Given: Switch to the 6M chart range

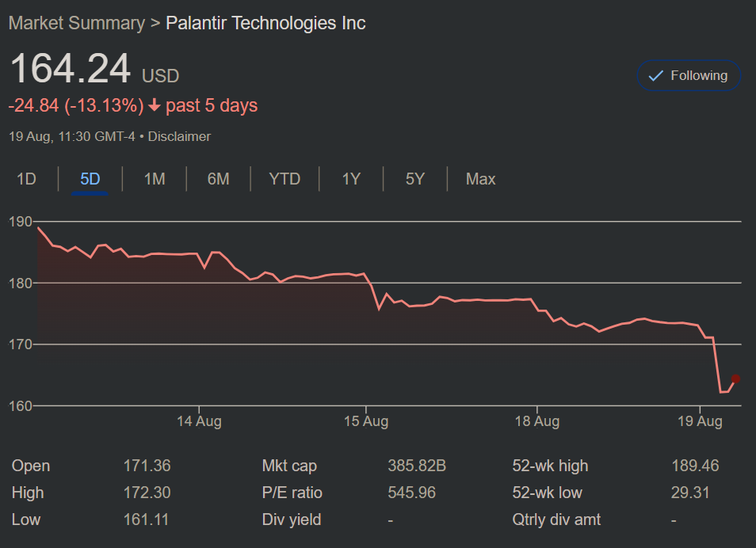Looking at the screenshot, I should (218, 179).
